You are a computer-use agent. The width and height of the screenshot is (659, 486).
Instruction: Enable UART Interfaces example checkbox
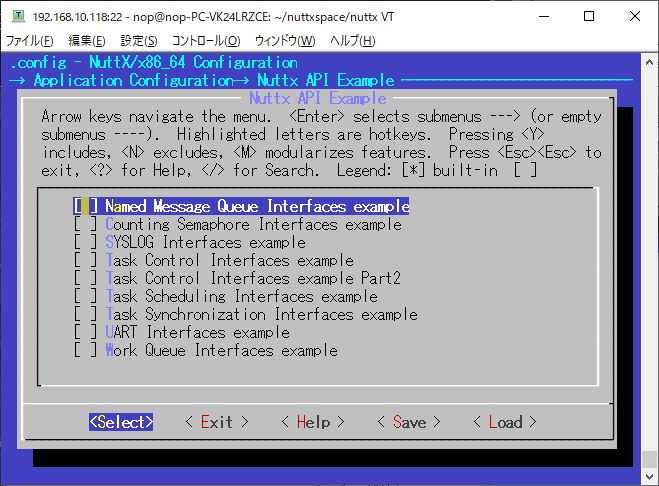click(85, 333)
